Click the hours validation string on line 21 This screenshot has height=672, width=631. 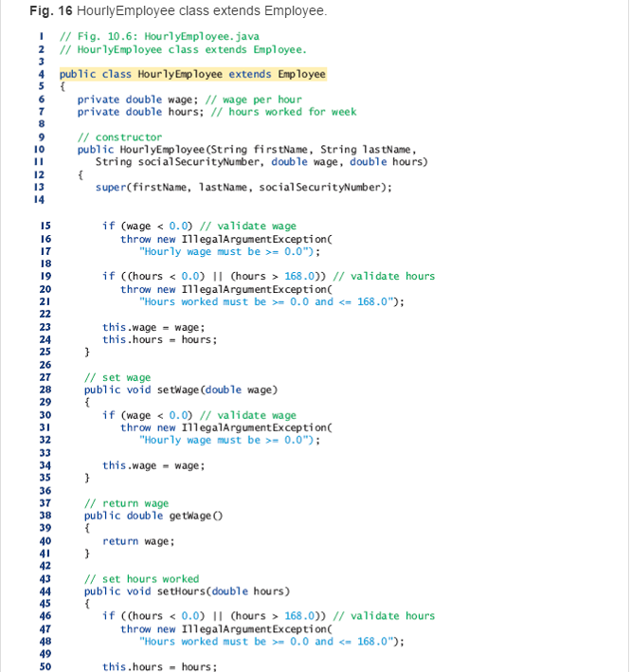[x=271, y=302]
